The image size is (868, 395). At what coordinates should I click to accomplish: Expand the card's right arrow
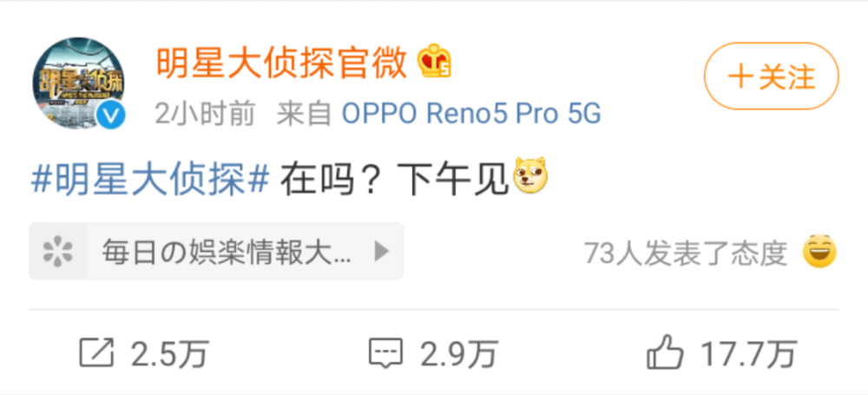click(381, 252)
